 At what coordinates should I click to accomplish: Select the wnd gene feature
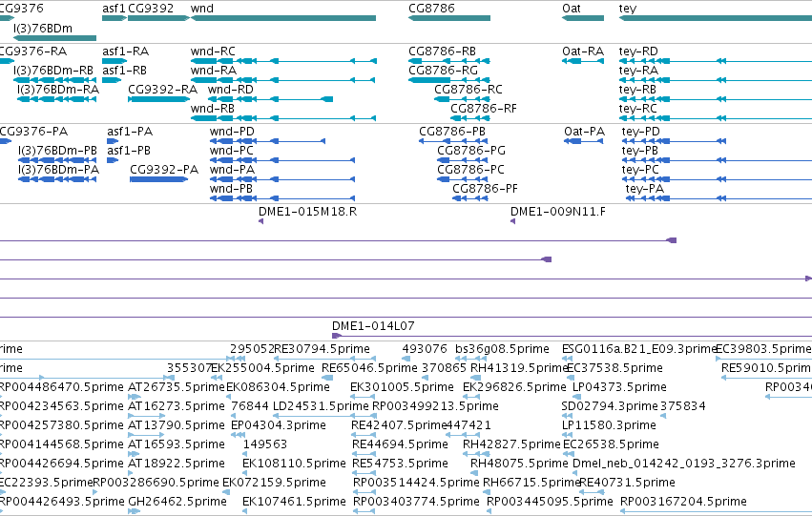(283, 18)
